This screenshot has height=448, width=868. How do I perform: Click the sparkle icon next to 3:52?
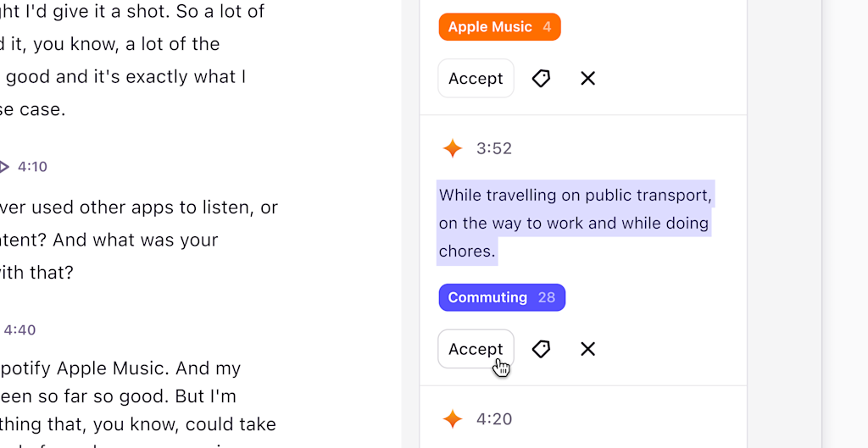453,148
